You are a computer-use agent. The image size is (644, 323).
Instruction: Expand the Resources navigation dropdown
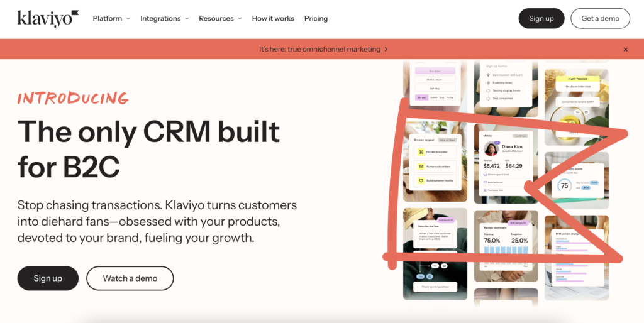click(220, 18)
